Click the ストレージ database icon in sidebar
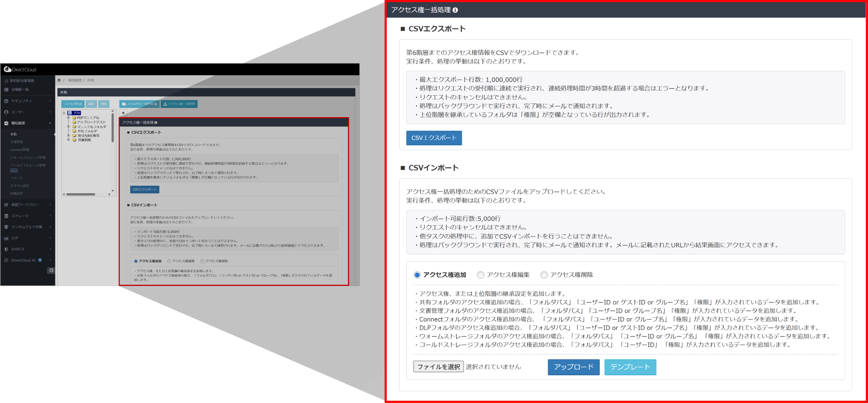 point(6,216)
